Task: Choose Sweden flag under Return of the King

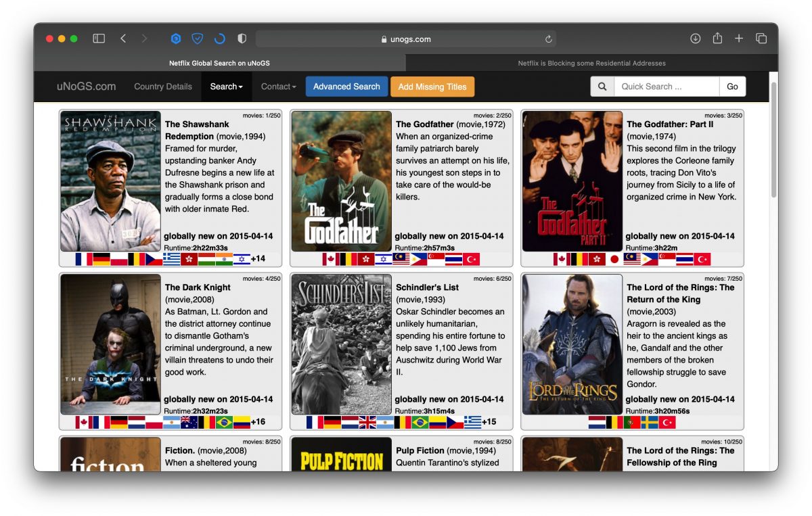Action: click(x=650, y=422)
